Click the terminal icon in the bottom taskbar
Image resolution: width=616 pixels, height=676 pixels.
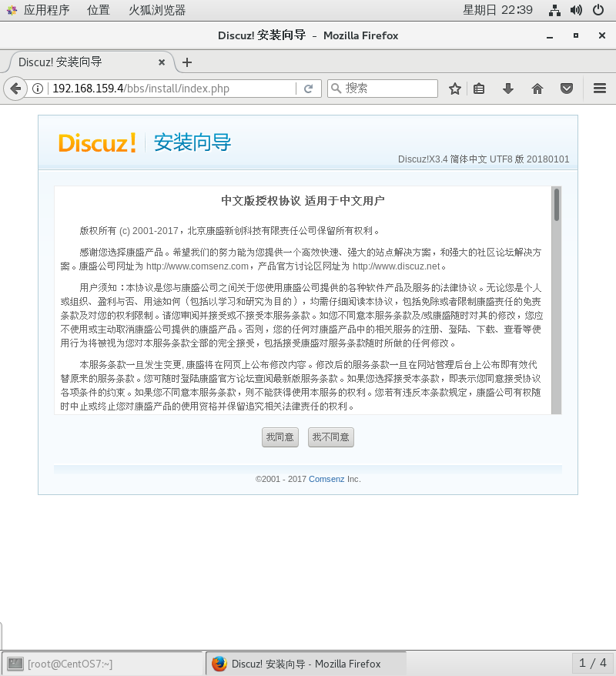tap(15, 664)
